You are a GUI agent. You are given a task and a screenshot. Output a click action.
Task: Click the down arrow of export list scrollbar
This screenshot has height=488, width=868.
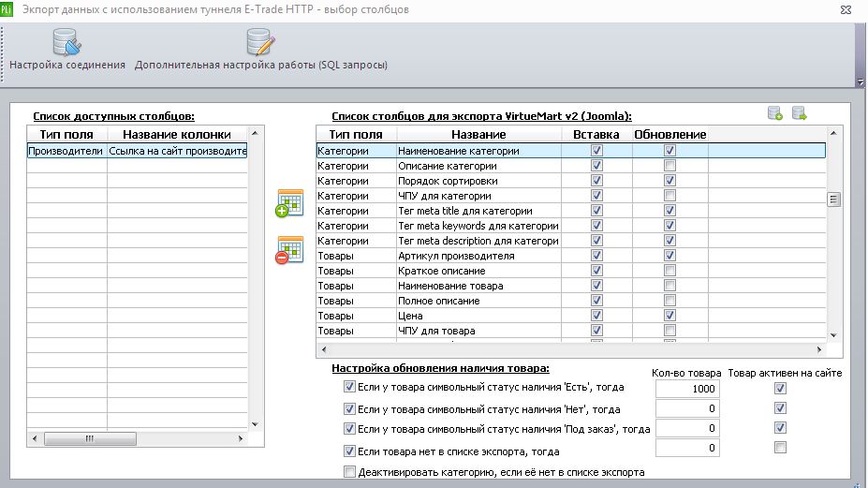(x=833, y=335)
